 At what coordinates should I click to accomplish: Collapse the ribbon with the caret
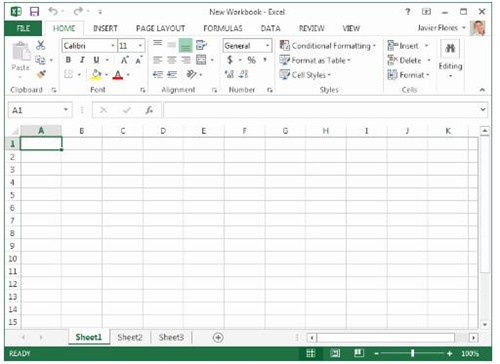click(482, 90)
